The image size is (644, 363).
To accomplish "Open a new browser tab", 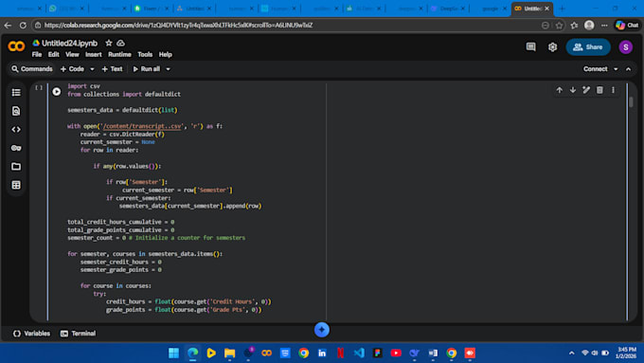I will pyautogui.click(x=563, y=9).
